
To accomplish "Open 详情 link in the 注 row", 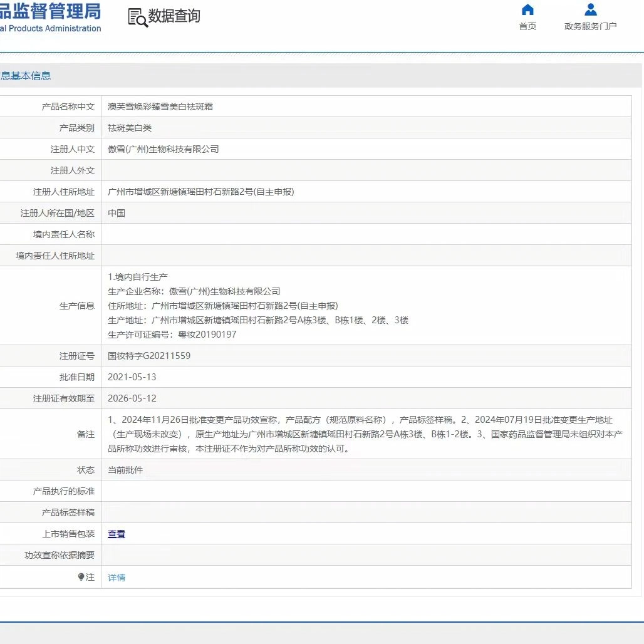I will [x=117, y=577].
